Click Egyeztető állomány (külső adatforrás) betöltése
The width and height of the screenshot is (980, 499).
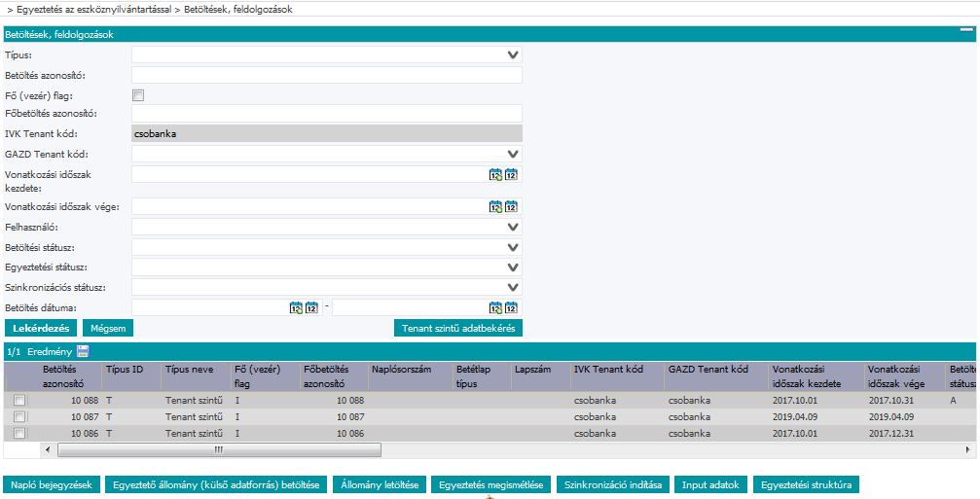click(216, 484)
